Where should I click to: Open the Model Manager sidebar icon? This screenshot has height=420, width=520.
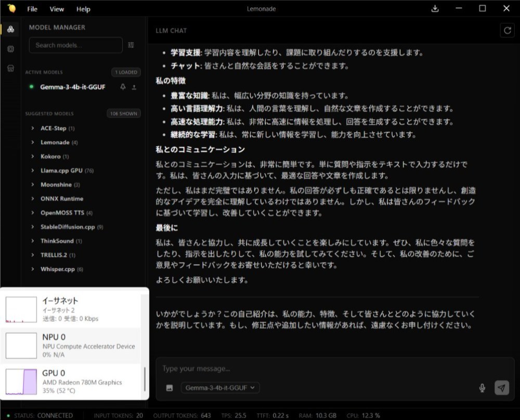[x=10, y=29]
